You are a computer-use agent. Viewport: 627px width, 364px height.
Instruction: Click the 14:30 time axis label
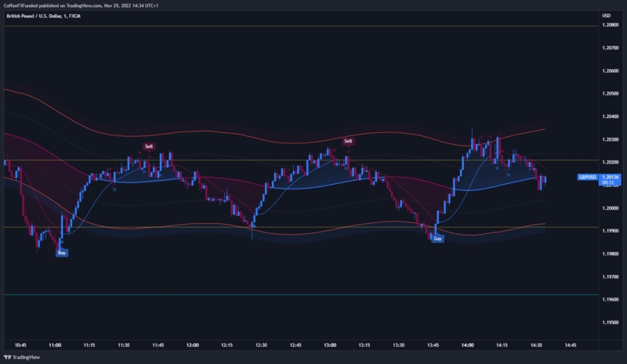pos(536,345)
